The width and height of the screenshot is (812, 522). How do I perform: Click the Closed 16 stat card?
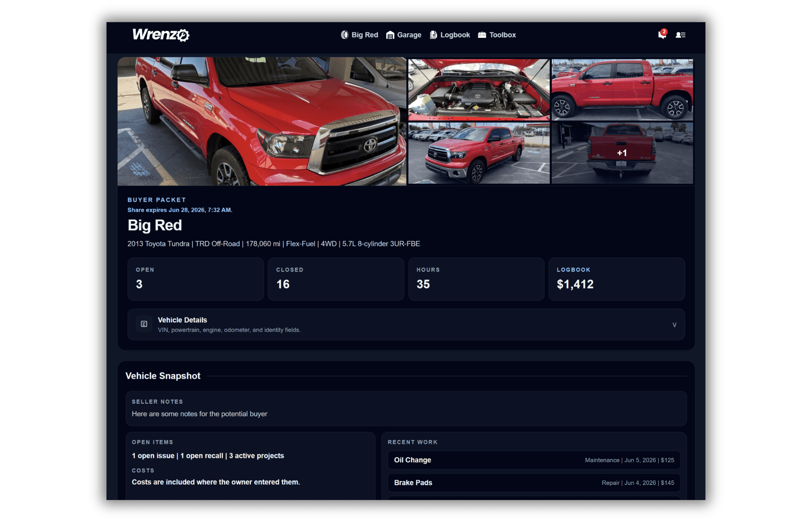(x=336, y=279)
